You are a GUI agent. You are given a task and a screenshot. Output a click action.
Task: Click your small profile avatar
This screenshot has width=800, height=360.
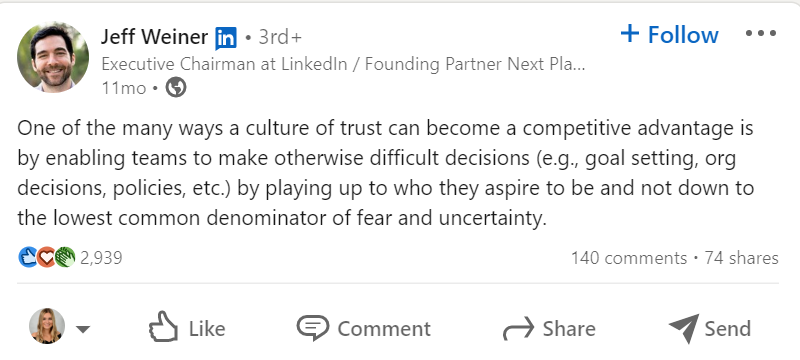(x=47, y=326)
